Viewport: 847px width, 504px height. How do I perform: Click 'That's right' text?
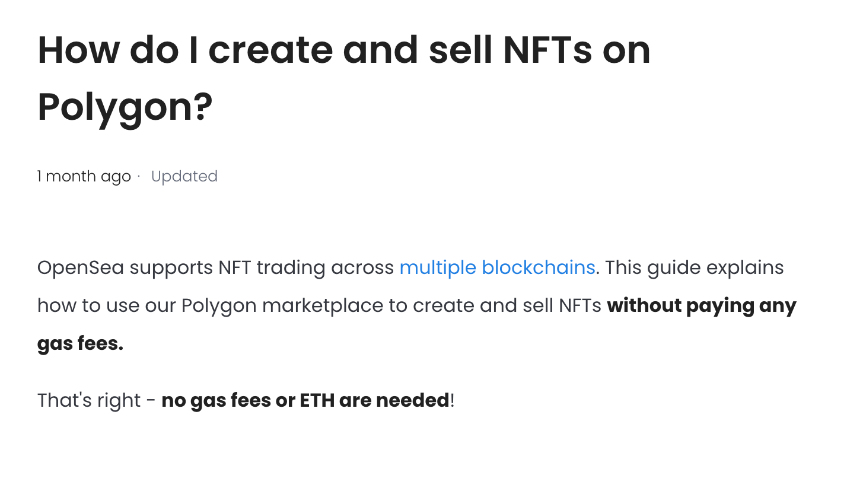(89, 400)
